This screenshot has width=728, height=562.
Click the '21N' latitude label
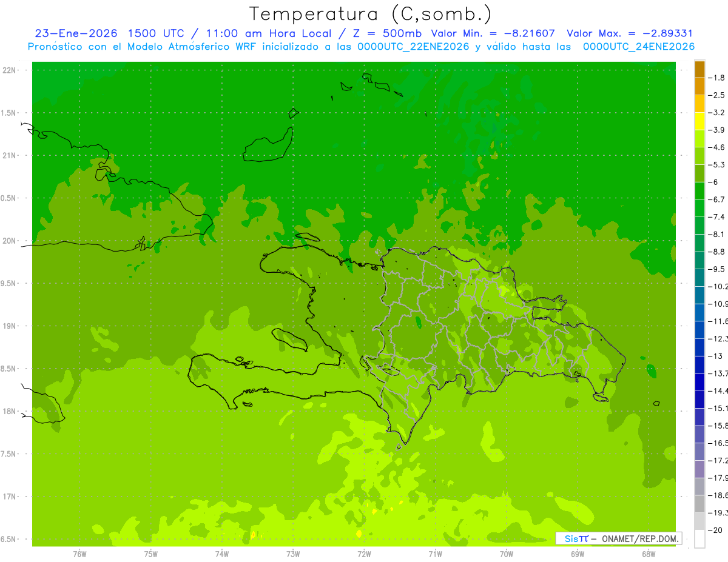tap(10, 155)
